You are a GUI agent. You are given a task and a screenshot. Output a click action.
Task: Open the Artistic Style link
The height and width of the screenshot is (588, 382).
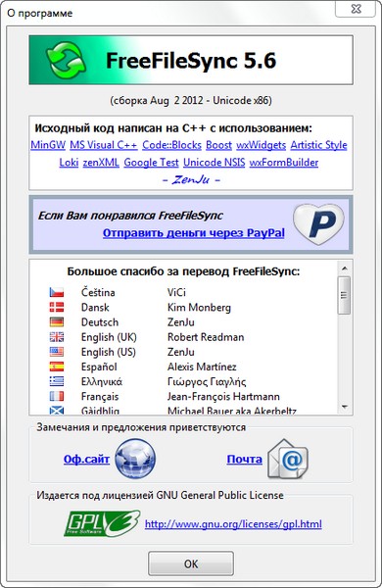[318, 145]
